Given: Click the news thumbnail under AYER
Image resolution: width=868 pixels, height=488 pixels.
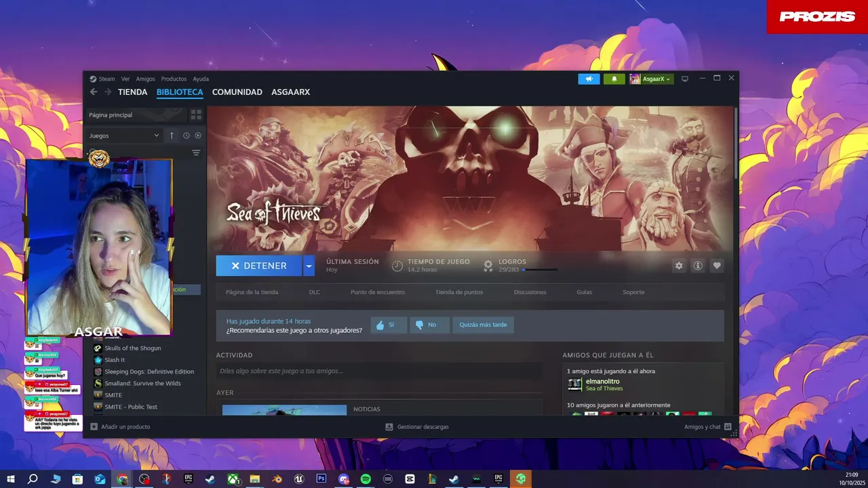Looking at the screenshot, I should coord(284,410).
